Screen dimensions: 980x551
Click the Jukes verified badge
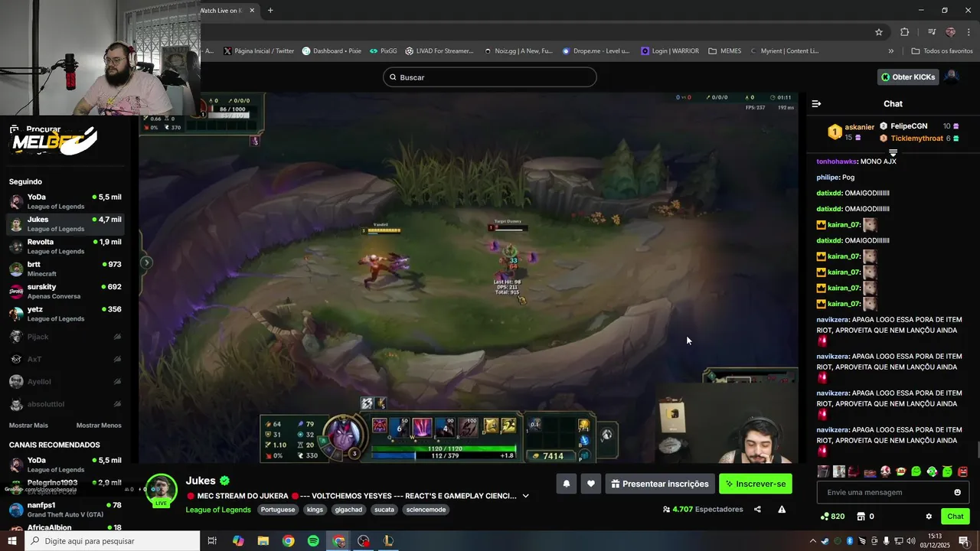pos(224,481)
